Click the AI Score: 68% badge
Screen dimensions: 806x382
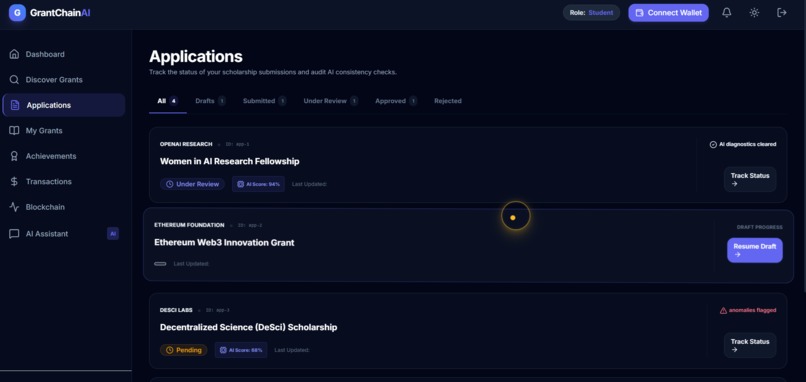[241, 350]
